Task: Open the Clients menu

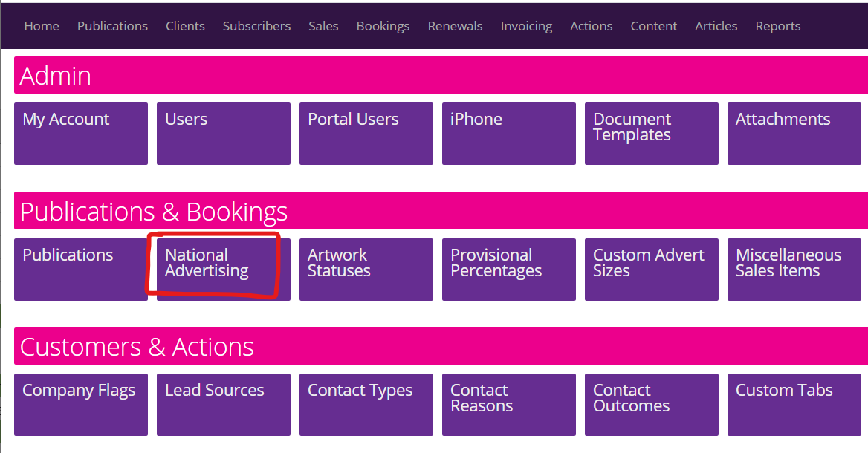Action: [185, 26]
